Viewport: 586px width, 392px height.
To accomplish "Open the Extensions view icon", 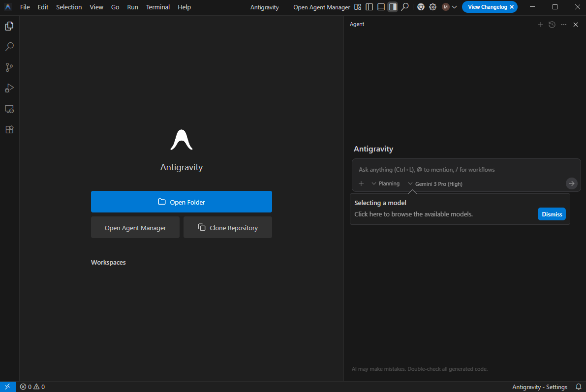I will tap(9, 129).
